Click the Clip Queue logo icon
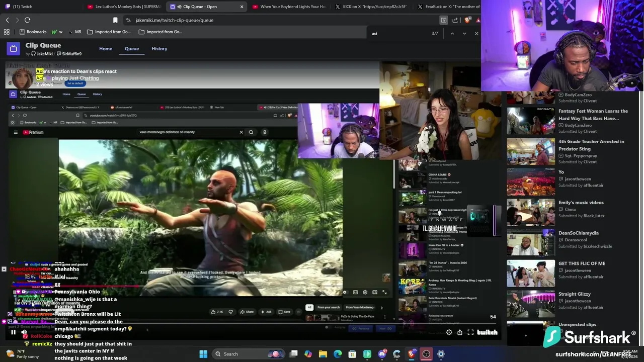The width and height of the screenshot is (644, 362). [x=13, y=49]
